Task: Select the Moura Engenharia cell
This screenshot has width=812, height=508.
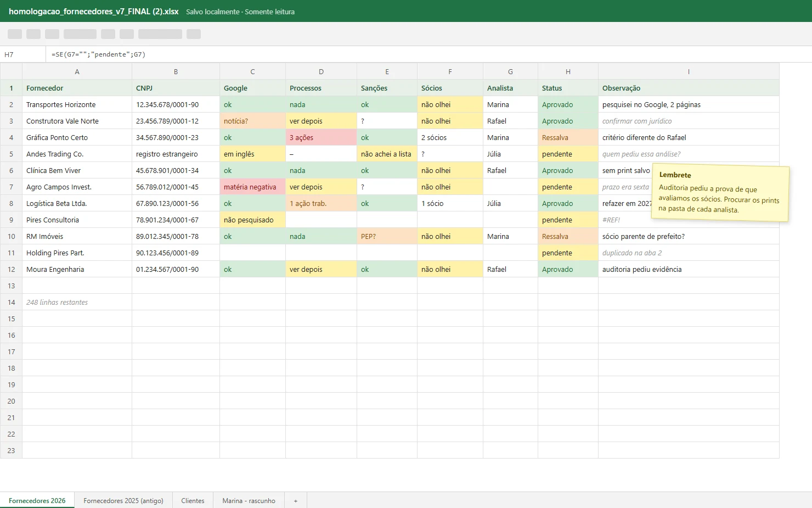Action: coord(77,269)
